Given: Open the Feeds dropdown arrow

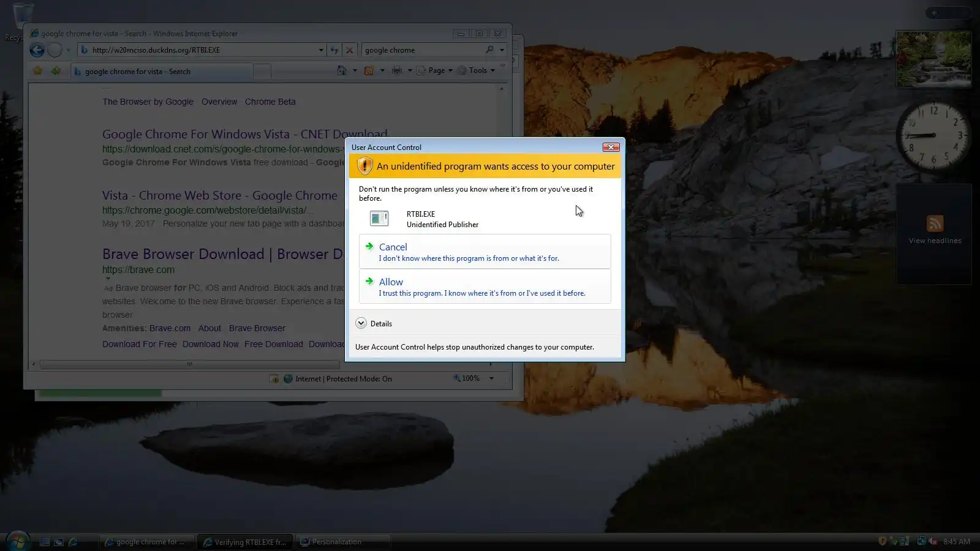Looking at the screenshot, I should click(382, 70).
